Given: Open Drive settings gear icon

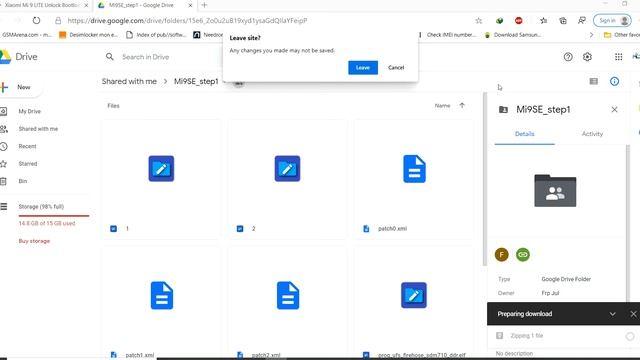Looking at the screenshot, I should coord(587,57).
